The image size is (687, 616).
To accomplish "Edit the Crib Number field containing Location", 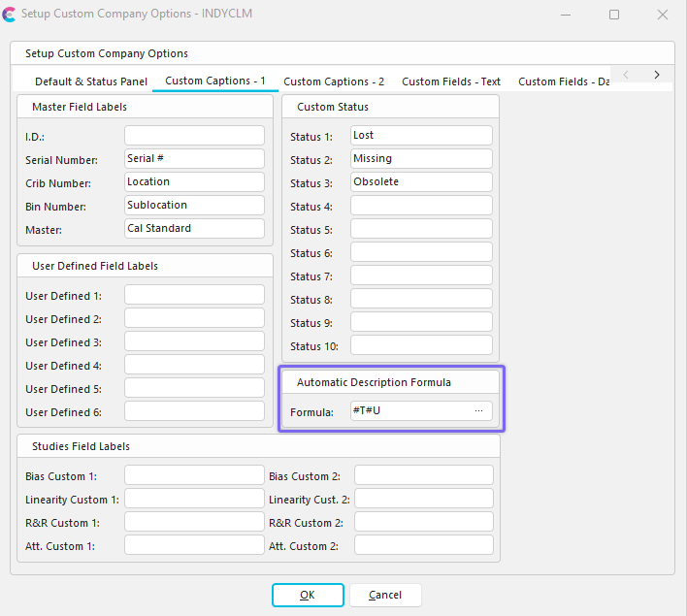I will pos(194,182).
